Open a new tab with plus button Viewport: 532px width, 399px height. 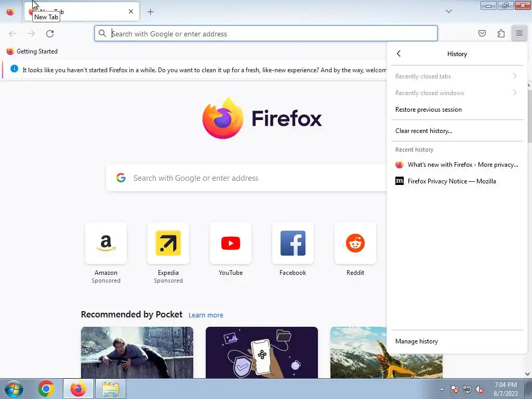150,12
